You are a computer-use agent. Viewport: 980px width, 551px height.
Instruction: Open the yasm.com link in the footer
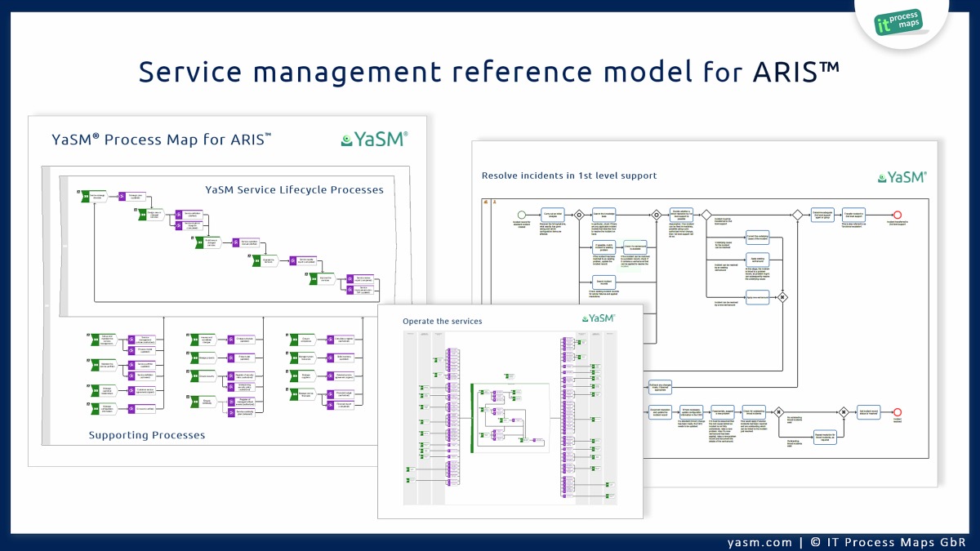(759, 542)
